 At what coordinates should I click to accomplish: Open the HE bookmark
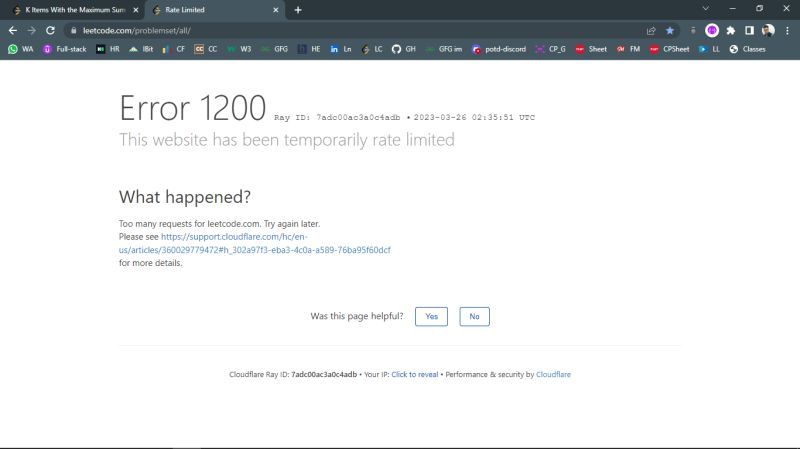(309, 49)
